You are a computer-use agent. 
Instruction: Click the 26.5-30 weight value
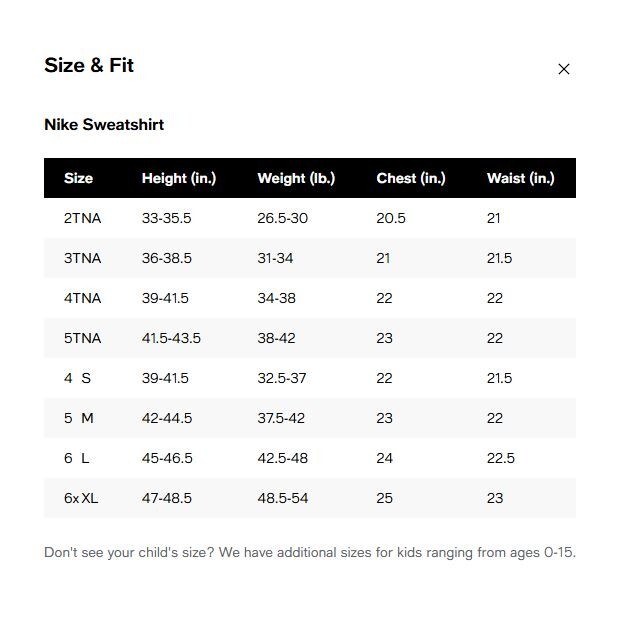(283, 218)
